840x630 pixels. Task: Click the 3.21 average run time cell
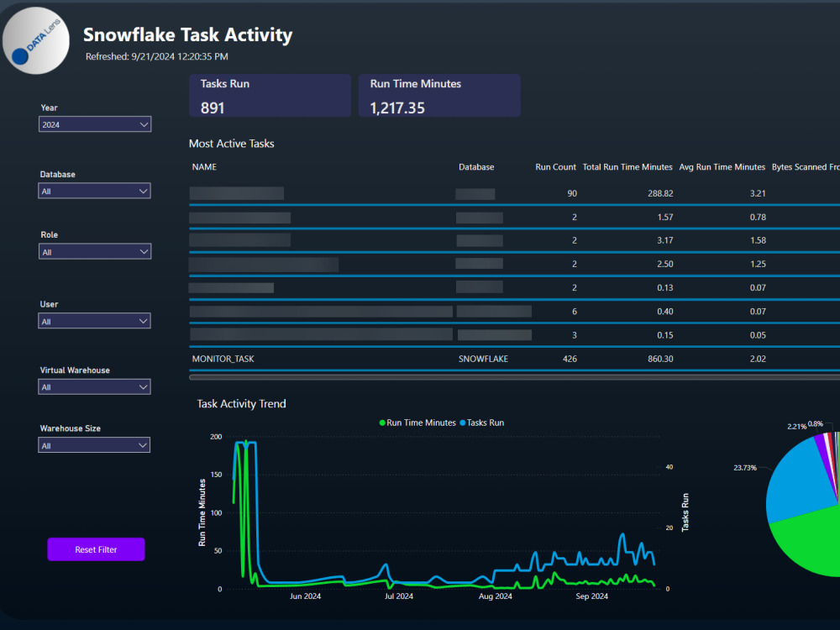pos(758,193)
